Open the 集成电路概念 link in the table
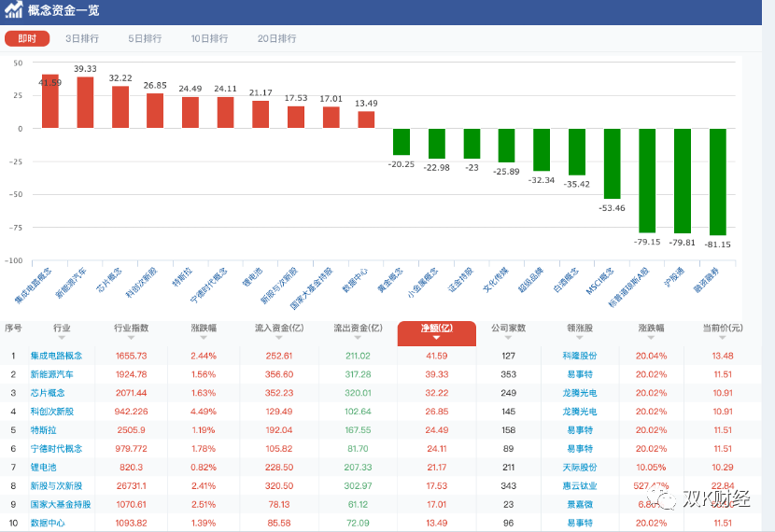The height and width of the screenshot is (532, 775). 57,356
